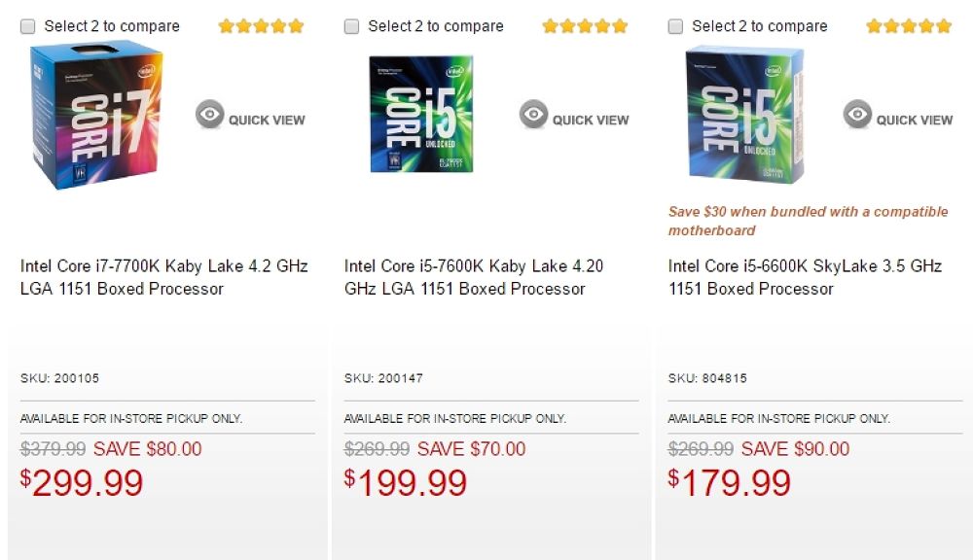Viewport: 973px width, 560px height.
Task: Click the five-star rating of i5-6600K
Action: click(909, 26)
